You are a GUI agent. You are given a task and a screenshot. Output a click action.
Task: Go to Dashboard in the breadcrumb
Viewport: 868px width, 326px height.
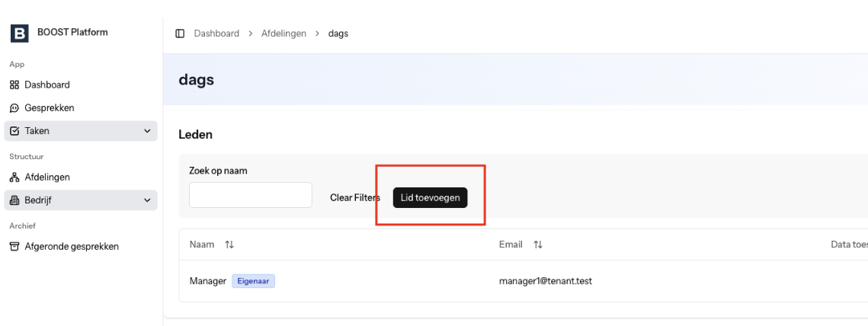coord(216,34)
